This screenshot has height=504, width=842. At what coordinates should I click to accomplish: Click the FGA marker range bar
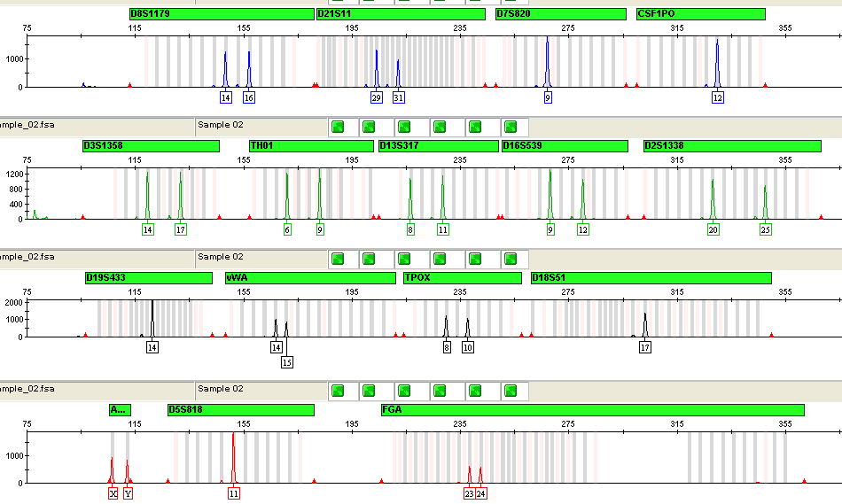click(x=591, y=410)
